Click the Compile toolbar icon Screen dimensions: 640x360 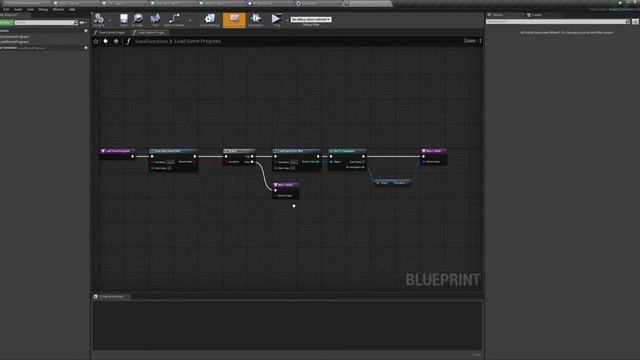[99, 20]
